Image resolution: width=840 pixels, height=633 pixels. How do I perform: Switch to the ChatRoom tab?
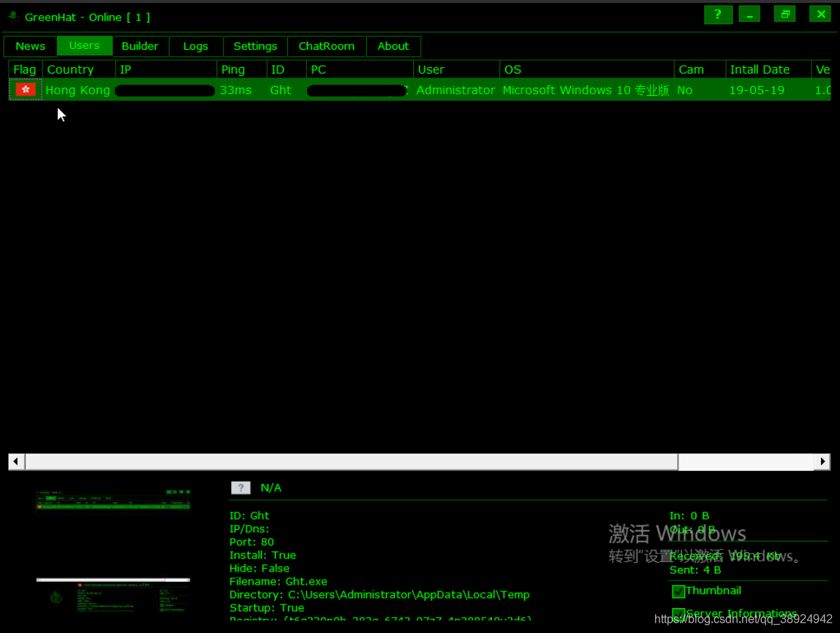coord(326,46)
